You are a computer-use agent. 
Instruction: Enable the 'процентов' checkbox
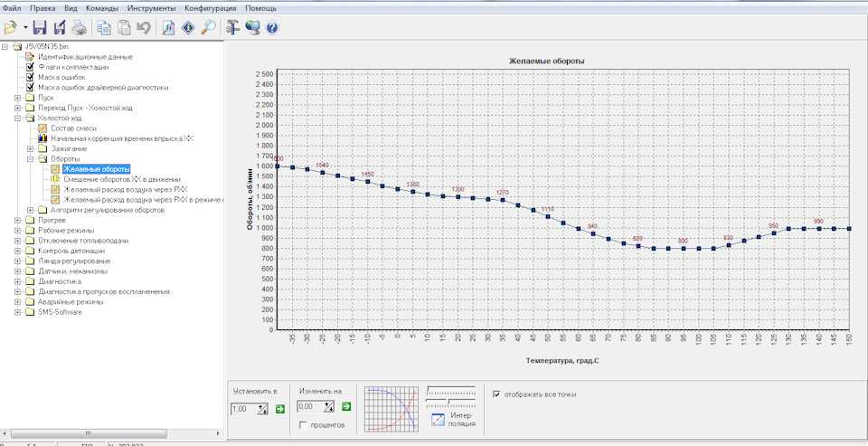coord(303,425)
